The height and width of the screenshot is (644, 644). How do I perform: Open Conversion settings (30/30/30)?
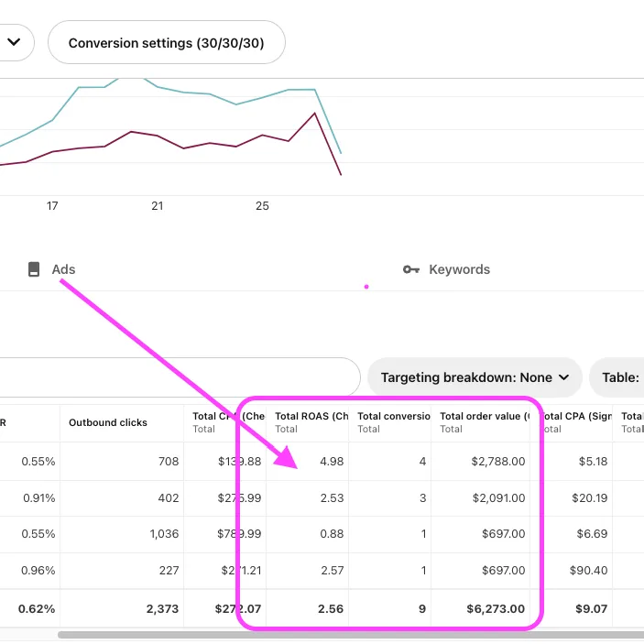pyautogui.click(x=167, y=42)
